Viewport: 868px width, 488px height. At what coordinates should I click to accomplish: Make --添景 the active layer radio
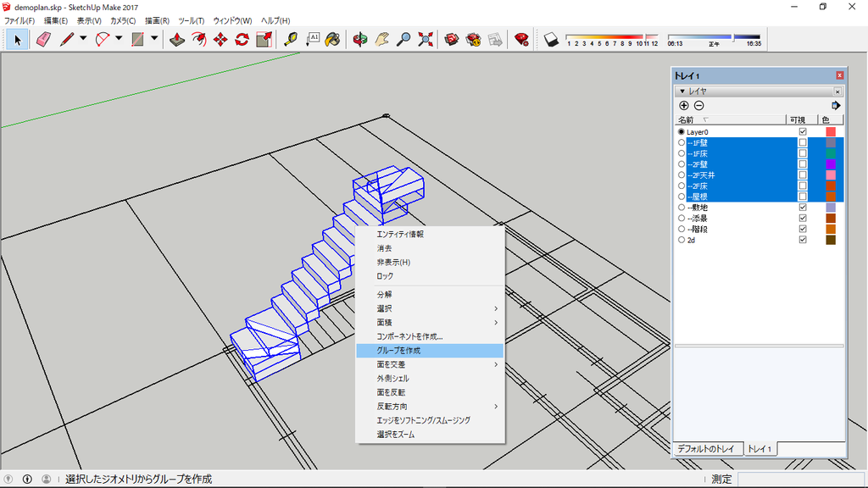(x=682, y=219)
